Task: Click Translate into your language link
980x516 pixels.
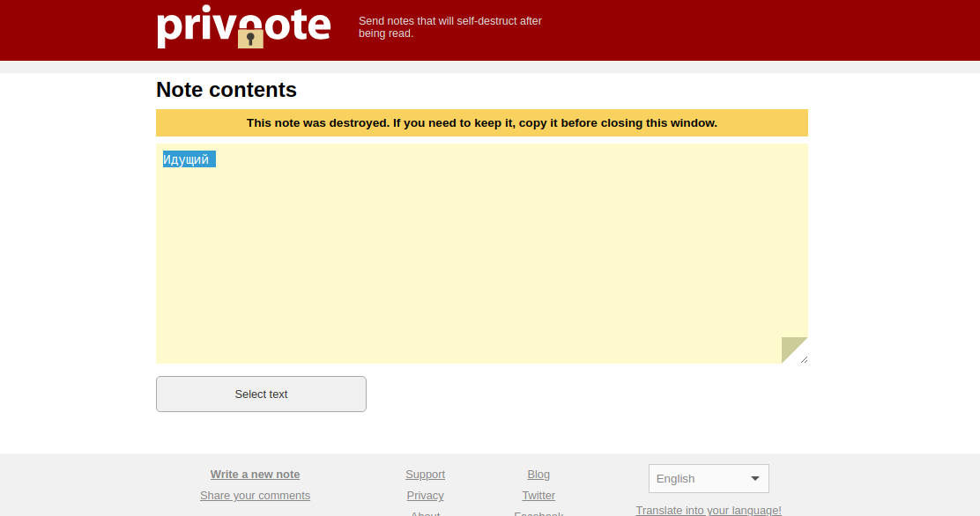Action: tap(709, 510)
